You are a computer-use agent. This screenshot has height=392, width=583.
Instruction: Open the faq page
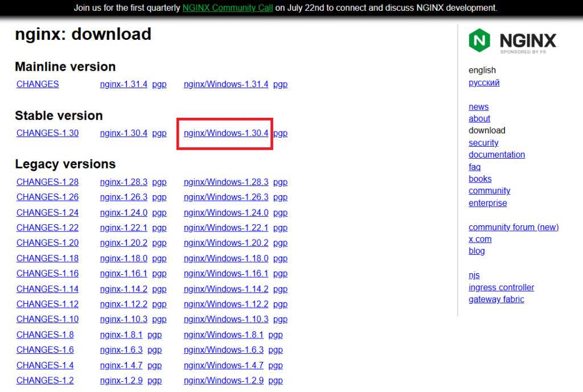click(474, 167)
